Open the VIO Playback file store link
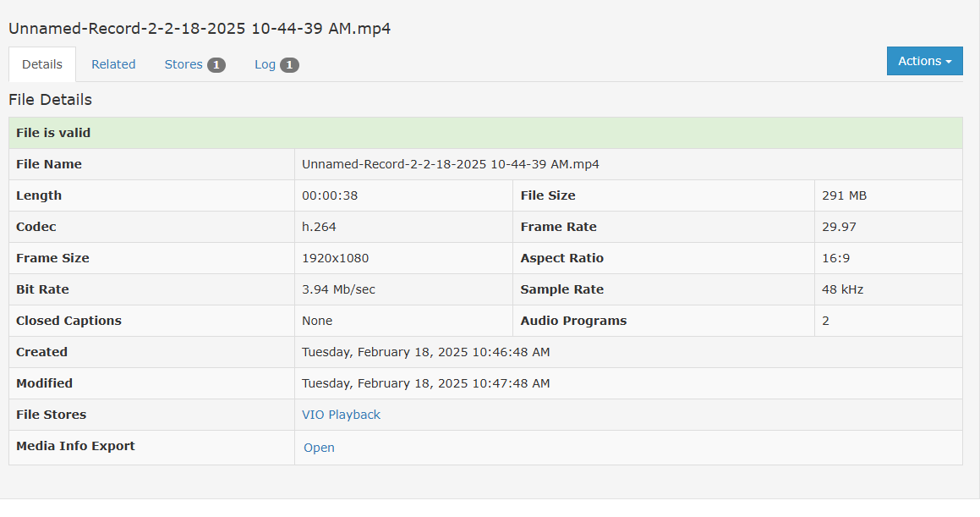This screenshot has width=980, height=517. tap(341, 414)
